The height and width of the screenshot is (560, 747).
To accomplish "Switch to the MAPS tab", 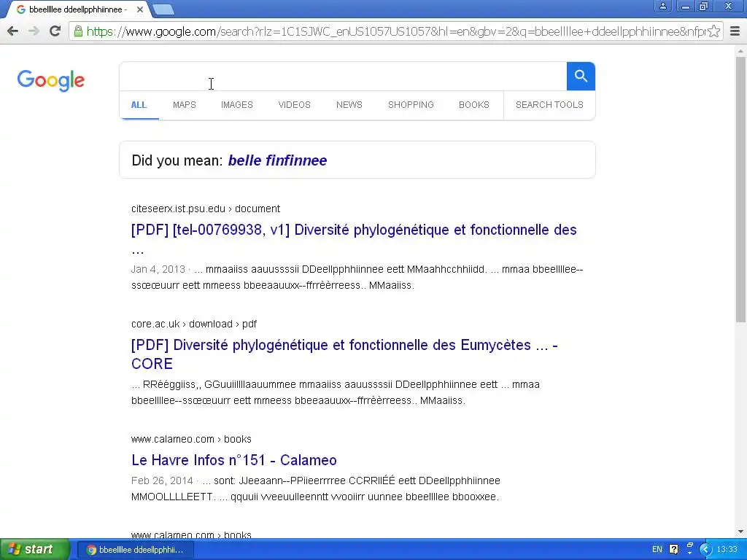I will (x=185, y=105).
